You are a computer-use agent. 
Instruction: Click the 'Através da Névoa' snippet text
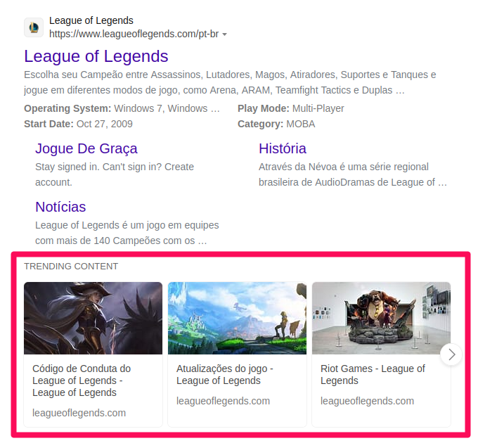point(353,174)
